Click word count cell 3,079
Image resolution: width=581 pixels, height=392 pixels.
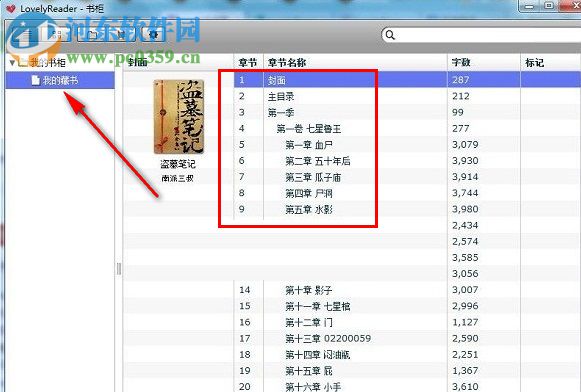coord(465,144)
